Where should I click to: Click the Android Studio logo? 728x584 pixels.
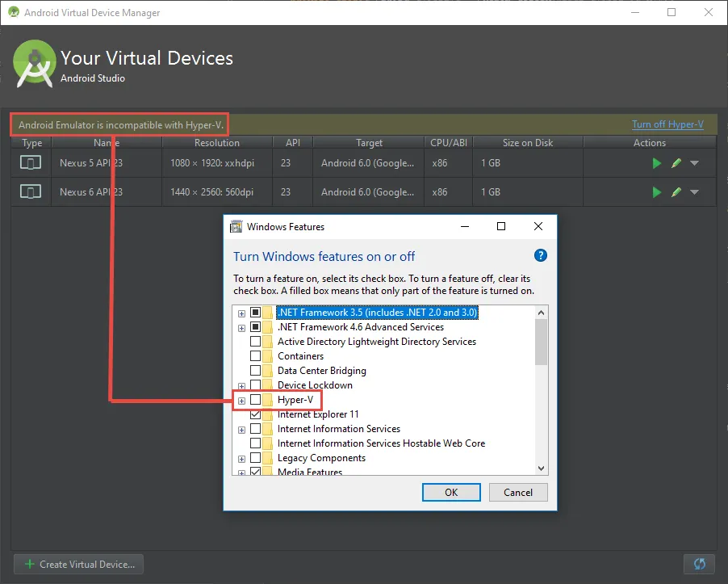coord(35,64)
